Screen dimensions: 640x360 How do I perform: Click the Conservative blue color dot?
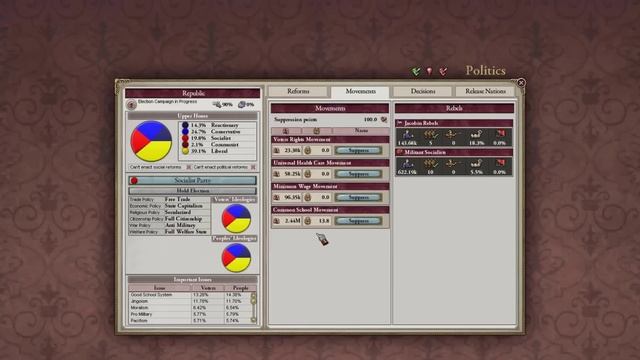[185, 131]
